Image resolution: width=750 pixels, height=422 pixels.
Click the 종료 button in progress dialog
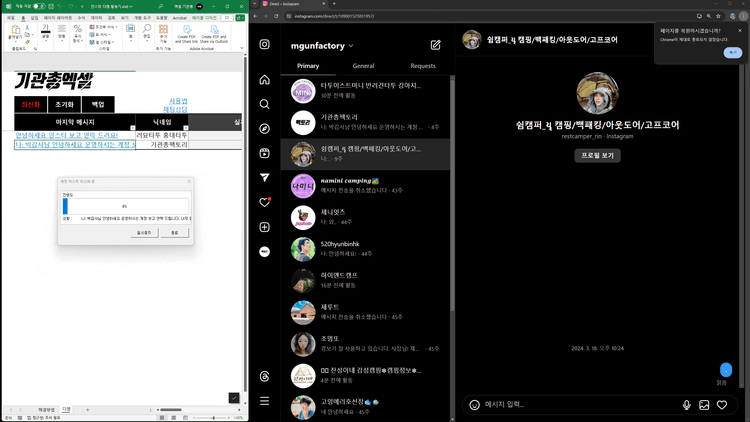(x=175, y=233)
